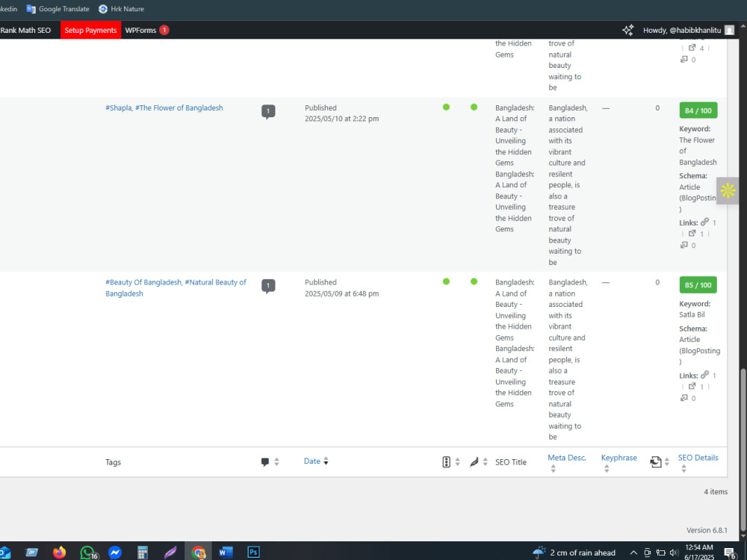Open WhatsApp from the taskbar

tap(87, 553)
